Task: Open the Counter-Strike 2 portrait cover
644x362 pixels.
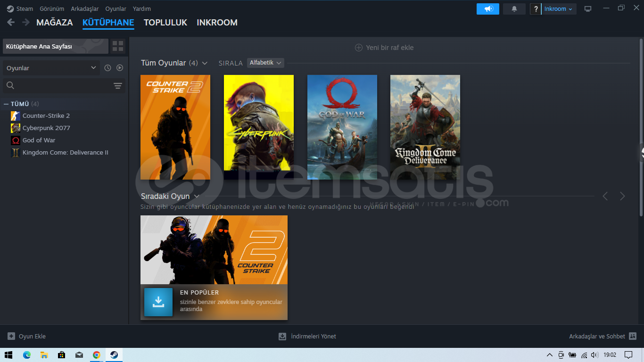Action: coord(175,127)
